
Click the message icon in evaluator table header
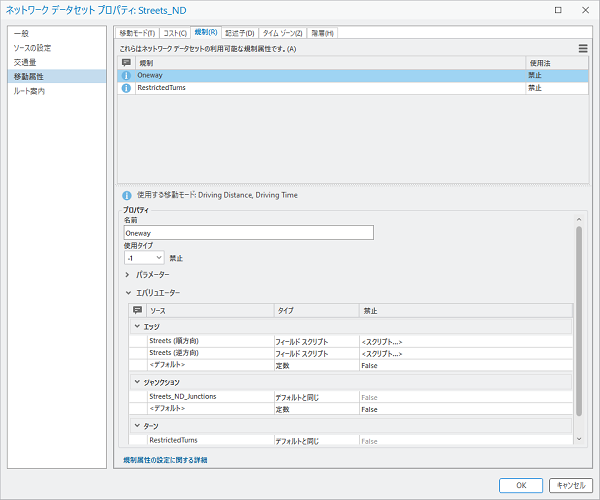pyautogui.click(x=137, y=311)
